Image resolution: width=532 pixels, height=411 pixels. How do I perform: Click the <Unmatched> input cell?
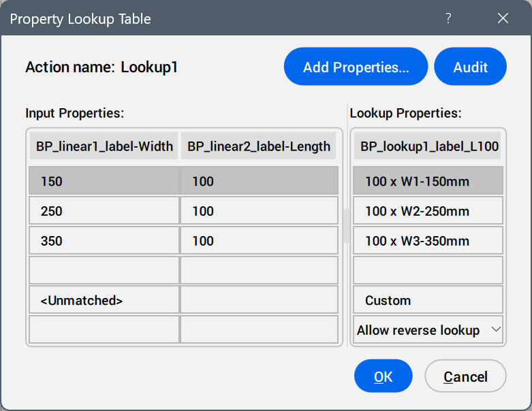click(x=104, y=300)
